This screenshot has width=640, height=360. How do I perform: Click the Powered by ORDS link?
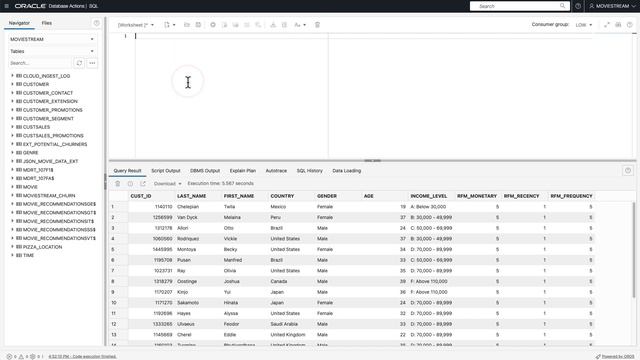pos(618,356)
